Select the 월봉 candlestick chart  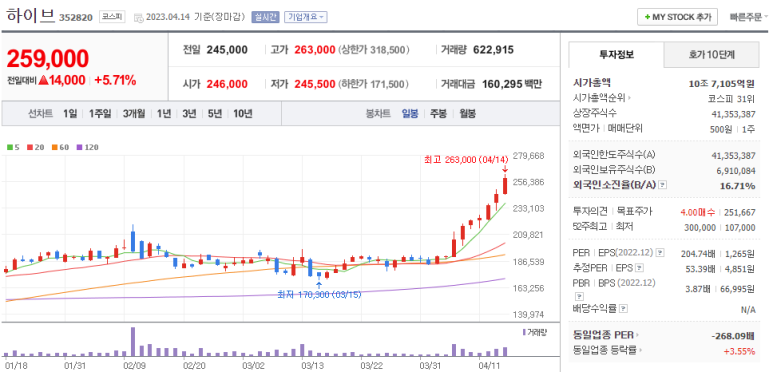(x=467, y=114)
